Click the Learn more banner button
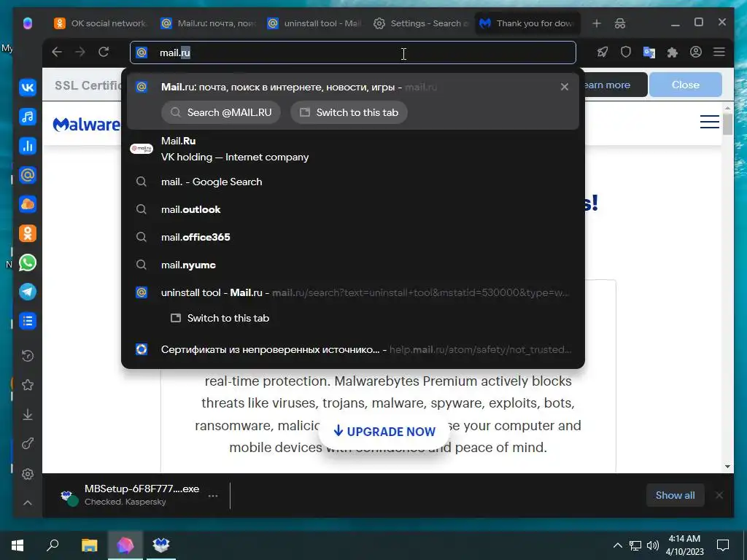Image resolution: width=747 pixels, height=560 pixels. click(x=615, y=85)
